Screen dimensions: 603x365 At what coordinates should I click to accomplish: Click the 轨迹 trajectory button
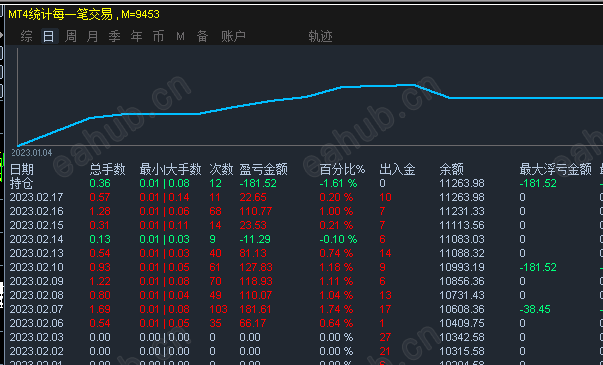coord(320,37)
